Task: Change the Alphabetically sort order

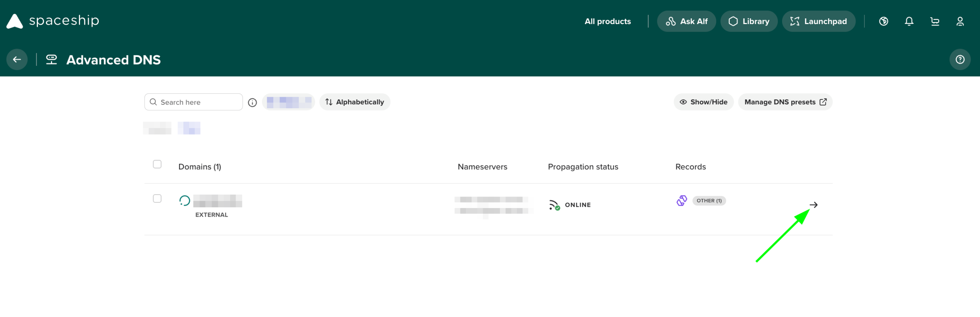Action: (355, 102)
